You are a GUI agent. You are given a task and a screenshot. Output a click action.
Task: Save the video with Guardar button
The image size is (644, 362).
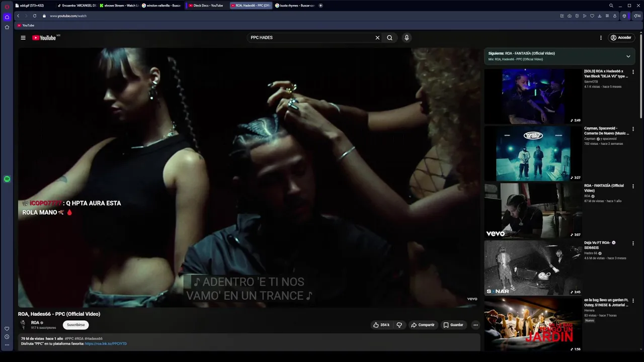coord(453,325)
